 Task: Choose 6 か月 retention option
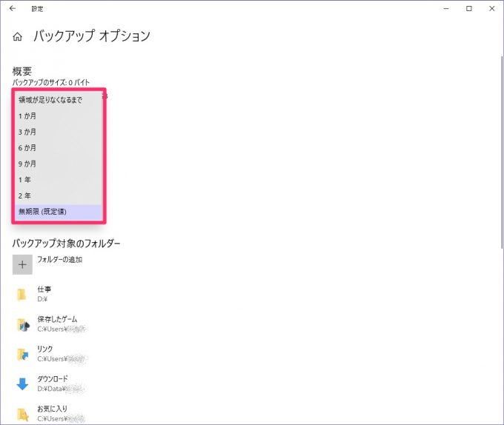point(58,148)
